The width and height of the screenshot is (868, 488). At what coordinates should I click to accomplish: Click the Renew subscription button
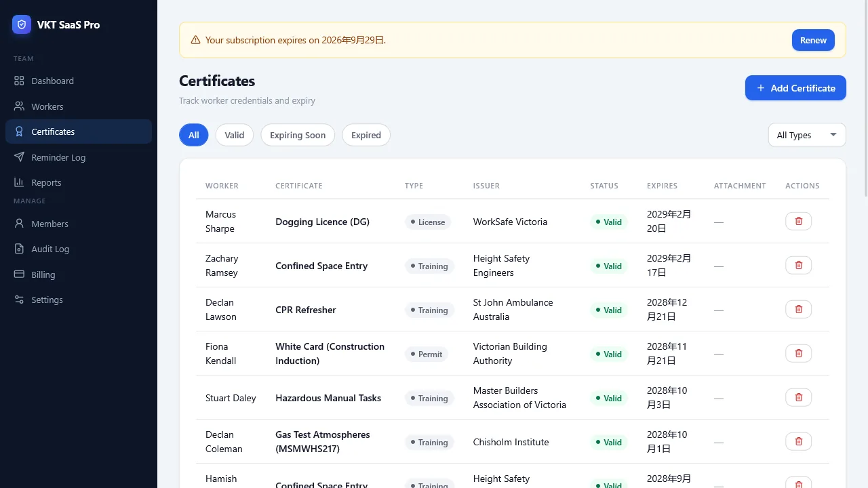point(813,40)
